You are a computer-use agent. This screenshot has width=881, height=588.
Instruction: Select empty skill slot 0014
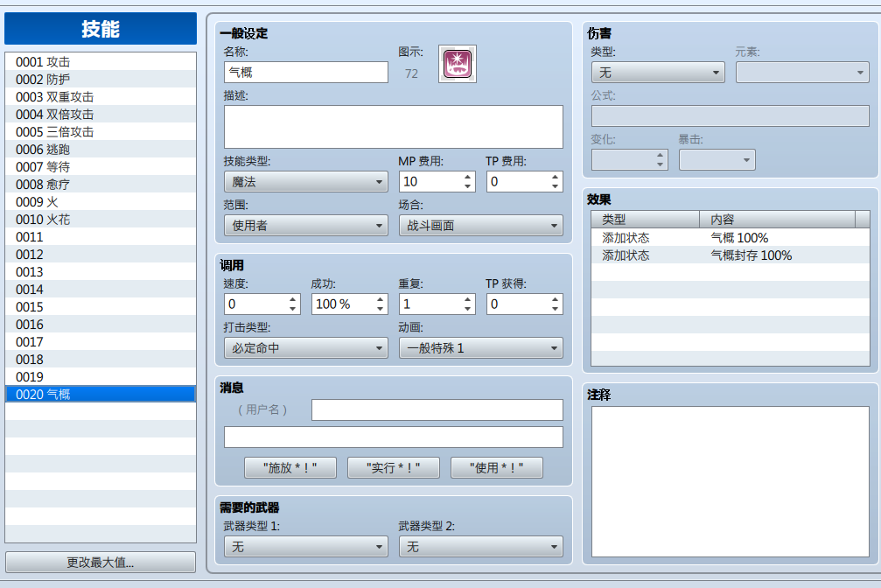click(101, 290)
